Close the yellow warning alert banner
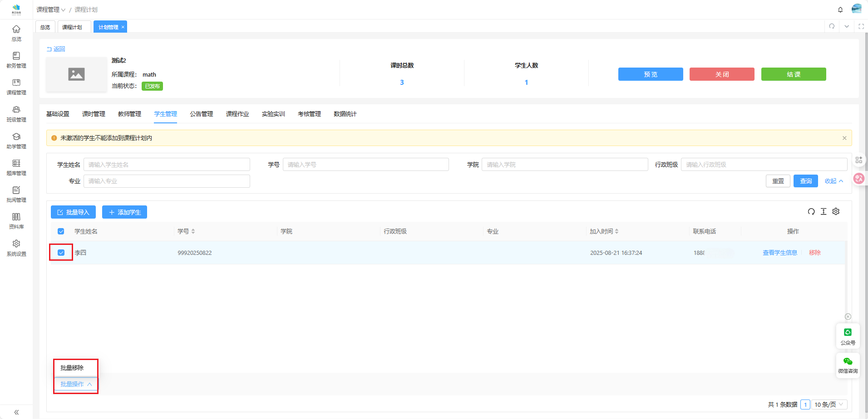This screenshot has width=868, height=419. click(x=844, y=138)
